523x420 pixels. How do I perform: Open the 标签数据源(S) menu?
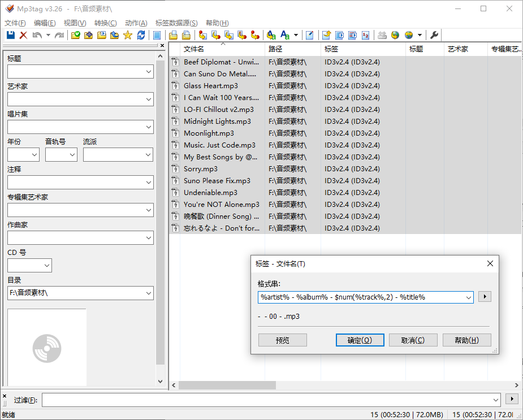click(x=176, y=23)
